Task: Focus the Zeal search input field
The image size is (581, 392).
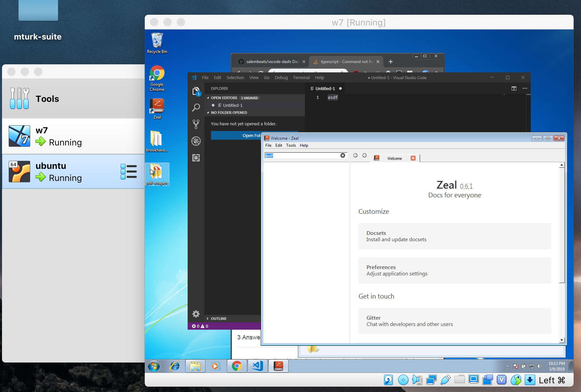Action: coord(303,155)
